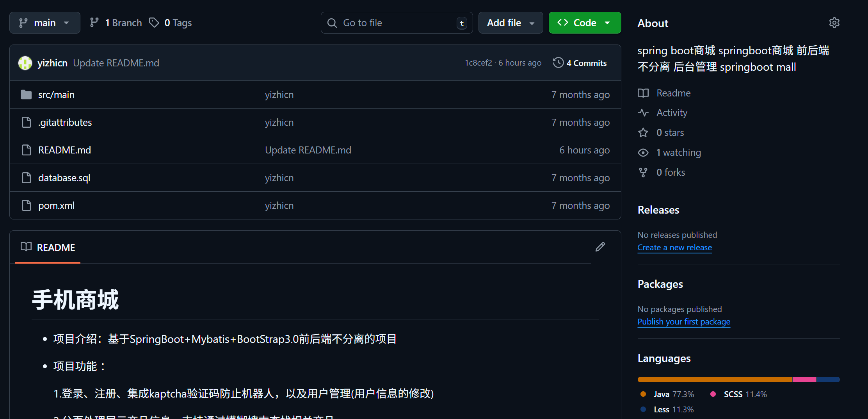Open the Activity link in About
868x419 pixels.
pos(671,113)
